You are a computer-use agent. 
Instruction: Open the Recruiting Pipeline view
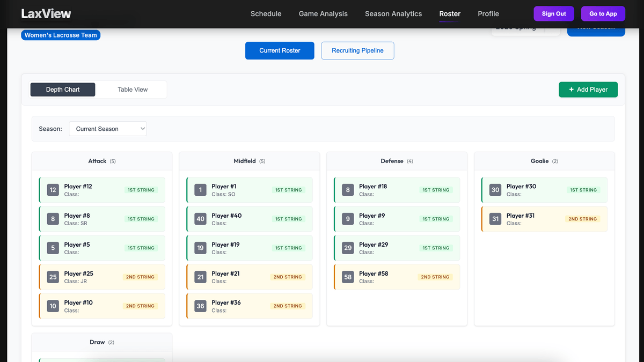pyautogui.click(x=357, y=50)
